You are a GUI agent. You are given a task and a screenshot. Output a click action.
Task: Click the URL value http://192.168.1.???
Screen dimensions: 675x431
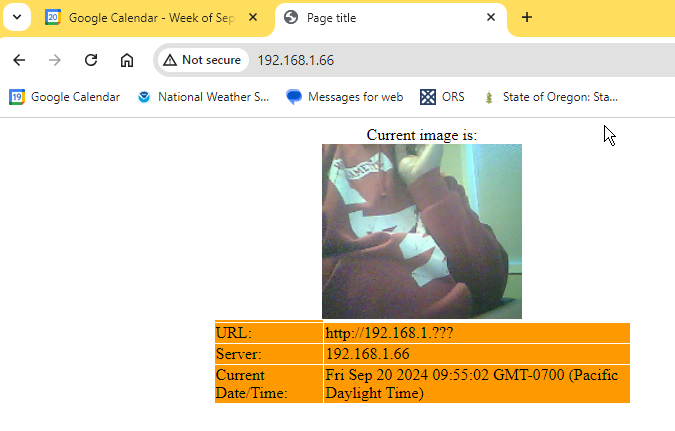395,332
